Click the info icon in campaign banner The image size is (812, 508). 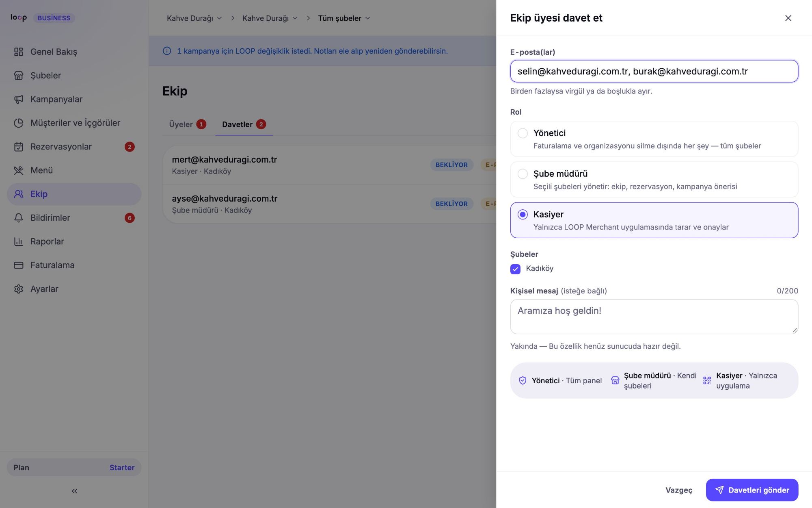coord(167,51)
